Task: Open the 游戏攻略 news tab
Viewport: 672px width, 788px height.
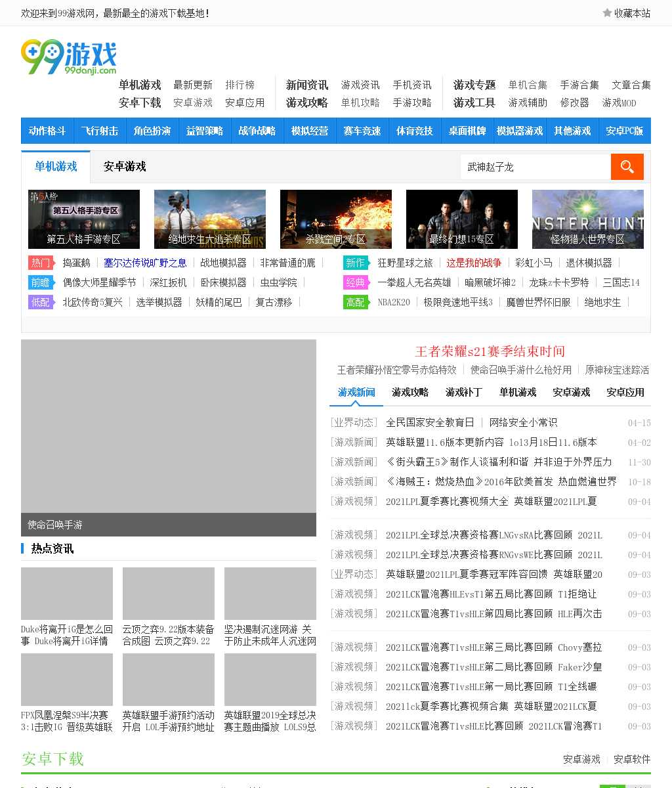Action: (x=410, y=392)
